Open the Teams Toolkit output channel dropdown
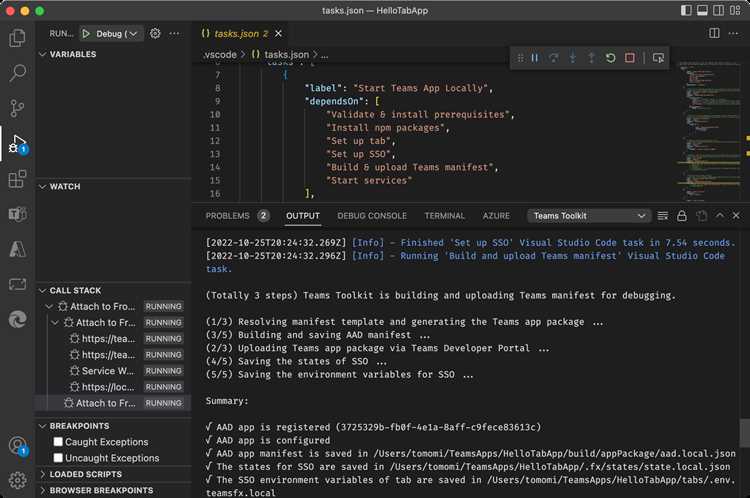 pyautogui.click(x=589, y=216)
